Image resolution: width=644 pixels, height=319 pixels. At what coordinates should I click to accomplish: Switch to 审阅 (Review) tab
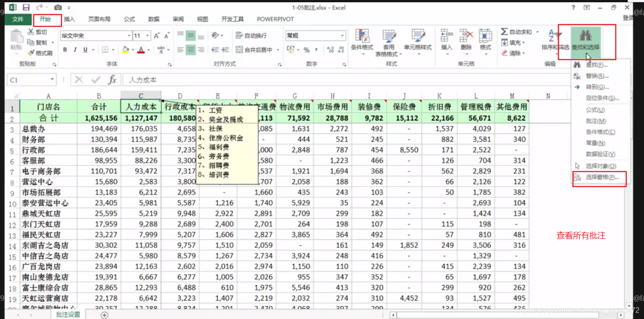(x=178, y=19)
